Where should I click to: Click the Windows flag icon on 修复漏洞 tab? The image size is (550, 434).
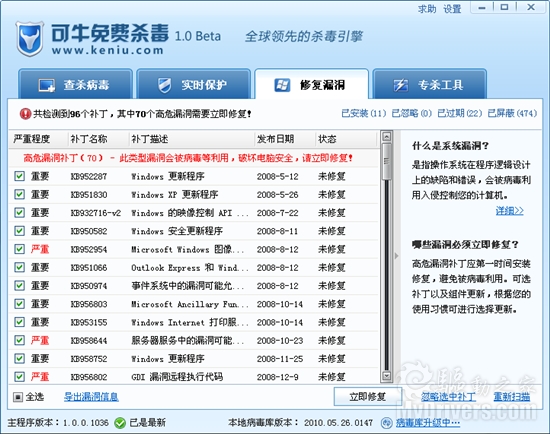pos(282,85)
